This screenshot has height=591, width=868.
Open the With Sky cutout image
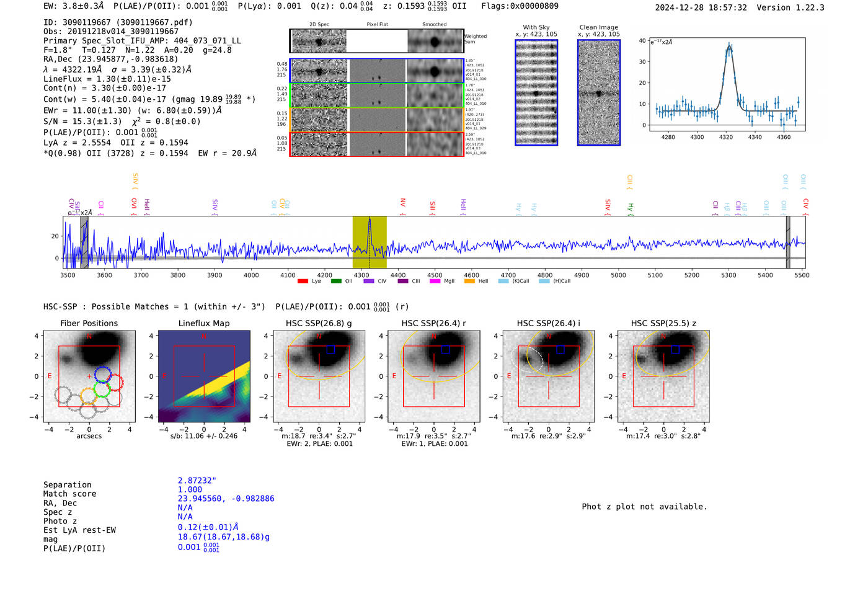coord(536,92)
